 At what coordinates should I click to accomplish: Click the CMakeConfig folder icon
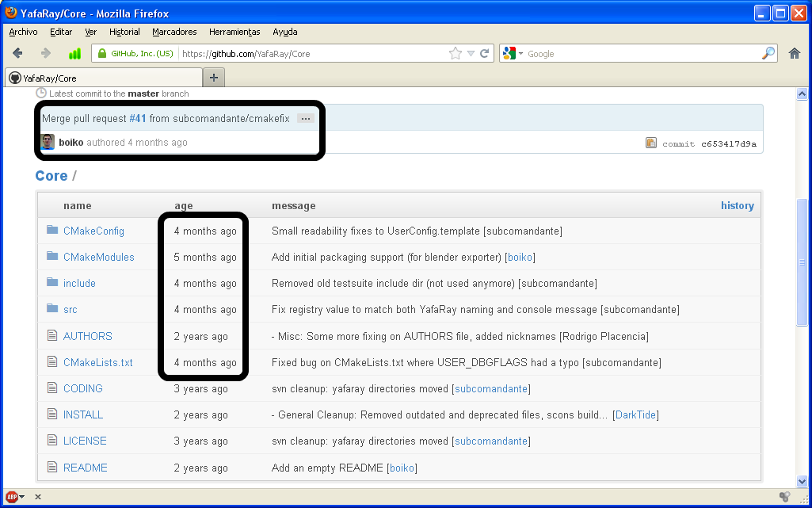(52, 229)
